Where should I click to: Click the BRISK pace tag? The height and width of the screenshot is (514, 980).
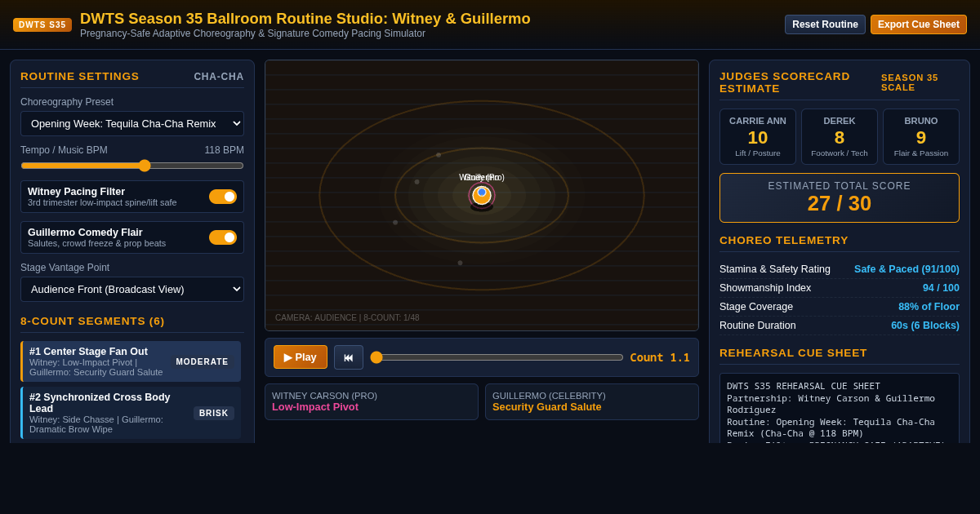214,413
